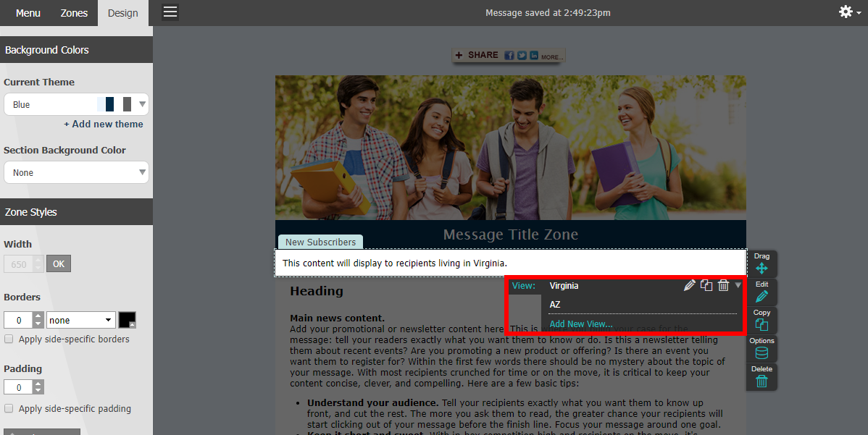Open the hamburger menu icon
The width and height of the screenshot is (868, 435).
[x=170, y=12]
